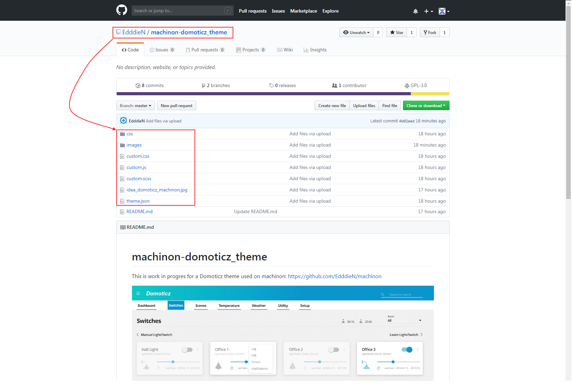Focus the Search or jump to field
Screen dimensions: 572x392
[183, 11]
